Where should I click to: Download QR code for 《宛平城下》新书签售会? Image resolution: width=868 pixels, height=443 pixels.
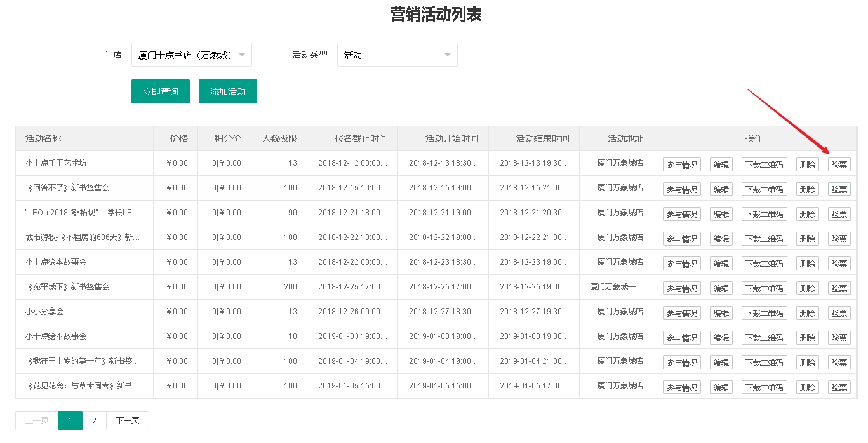click(764, 288)
